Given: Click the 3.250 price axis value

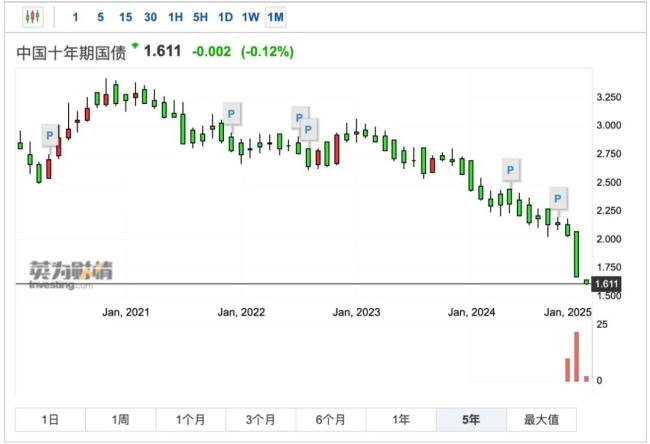Looking at the screenshot, I should click(x=609, y=97).
